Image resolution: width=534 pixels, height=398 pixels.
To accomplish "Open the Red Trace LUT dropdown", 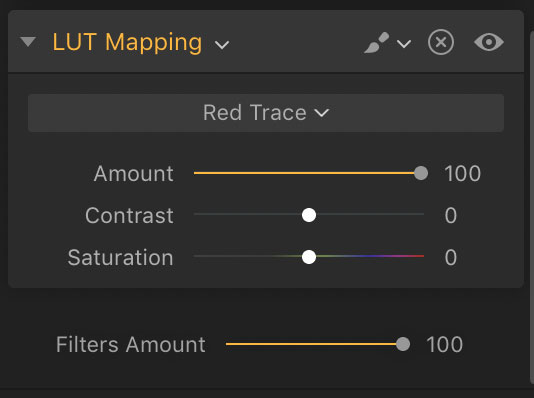I will [266, 113].
